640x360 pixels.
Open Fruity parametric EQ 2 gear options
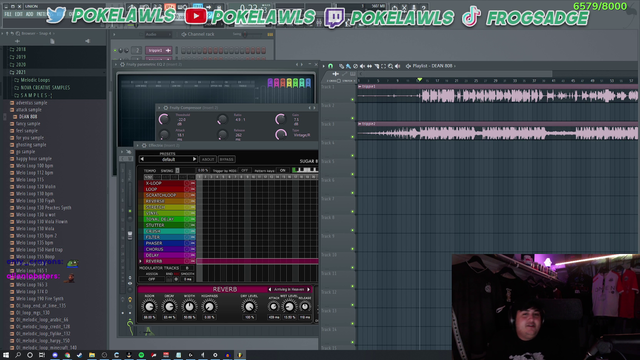pyautogui.click(x=122, y=64)
